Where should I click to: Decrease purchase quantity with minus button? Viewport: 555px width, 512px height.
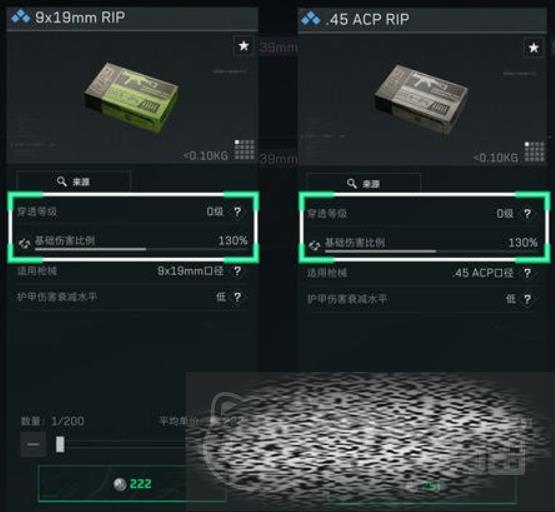33,444
